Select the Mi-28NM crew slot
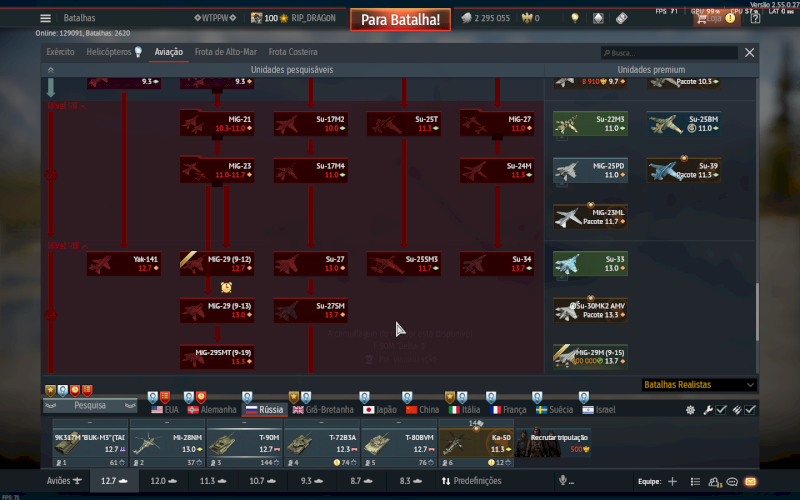The width and height of the screenshot is (800, 500). tap(167, 442)
